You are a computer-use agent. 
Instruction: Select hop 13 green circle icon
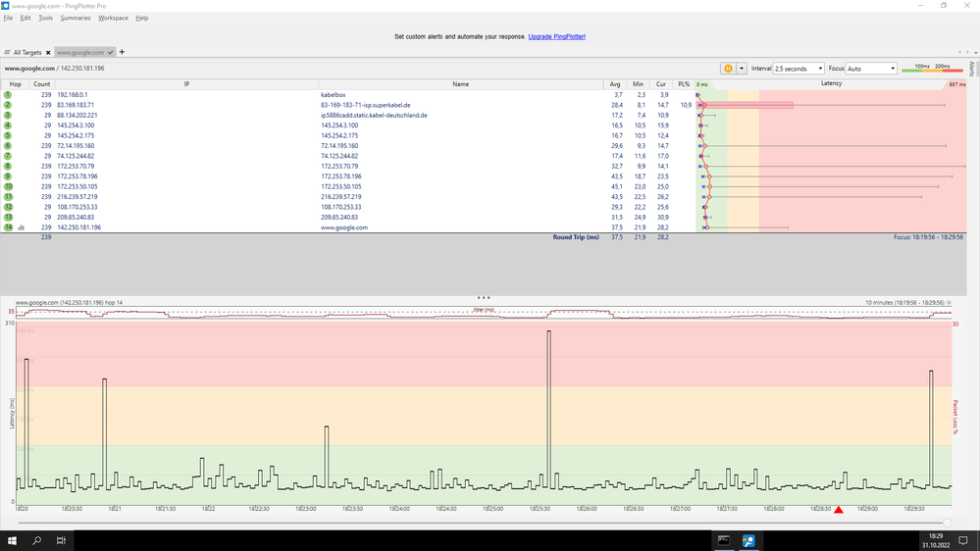[x=8, y=218]
